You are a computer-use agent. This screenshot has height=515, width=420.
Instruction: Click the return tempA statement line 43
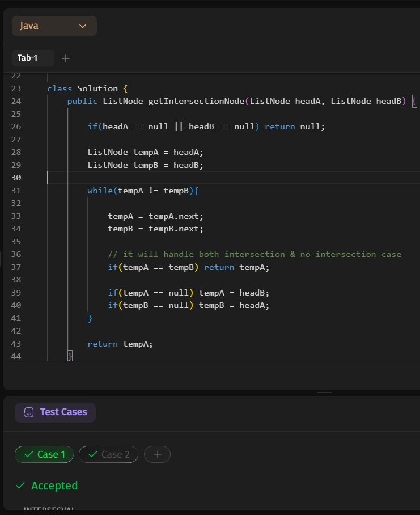120,344
